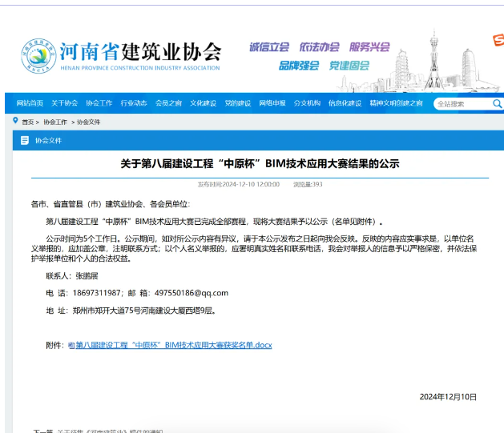Open the 党的建设 menu item
The height and width of the screenshot is (433, 504).
238,103
